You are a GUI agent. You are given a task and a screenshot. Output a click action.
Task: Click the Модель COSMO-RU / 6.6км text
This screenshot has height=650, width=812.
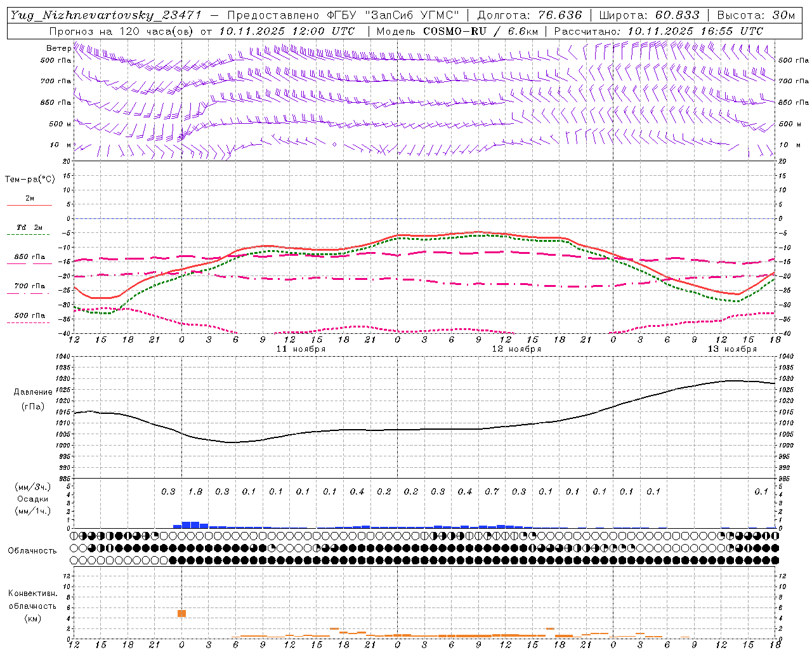[457, 31]
